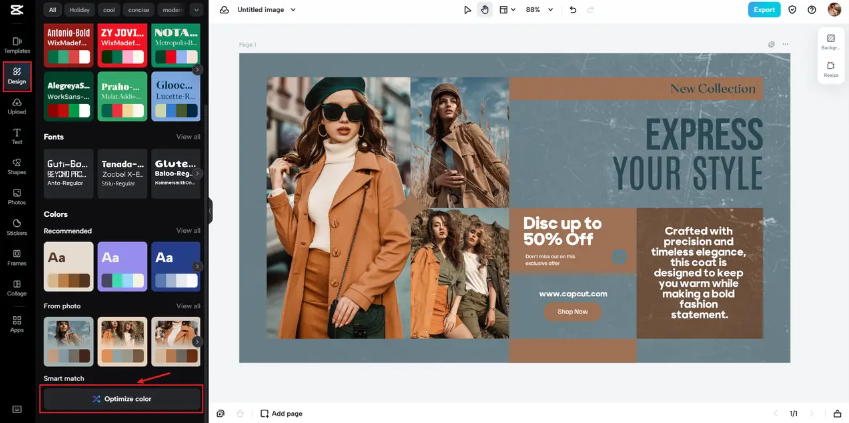Viewport: 849px width, 423px height.
Task: Show more font pairs with arrow
Action: [198, 174]
